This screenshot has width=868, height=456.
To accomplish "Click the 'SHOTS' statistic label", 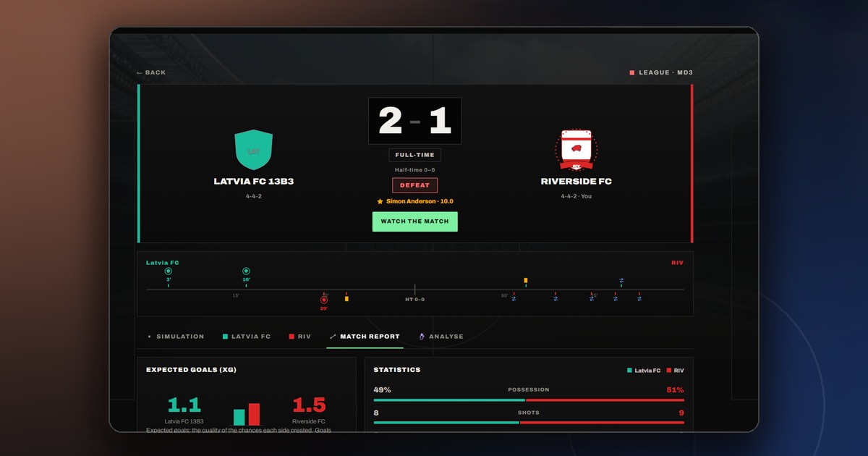I will [529, 413].
